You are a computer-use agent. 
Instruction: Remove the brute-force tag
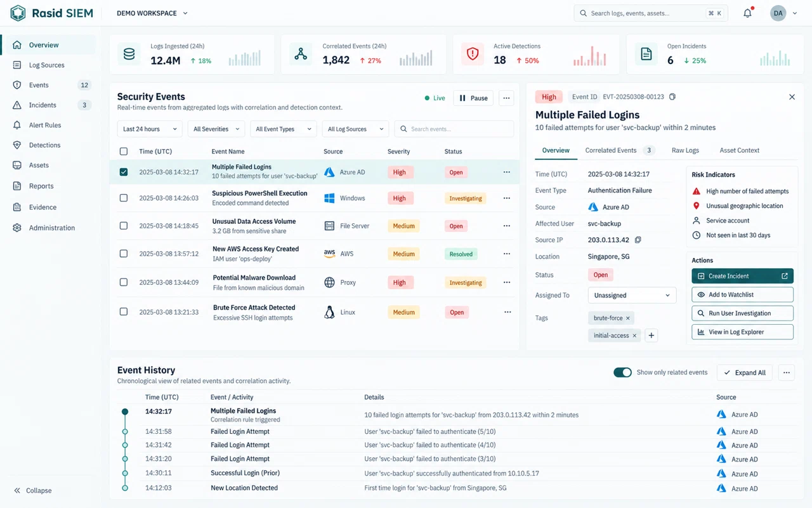[628, 318]
